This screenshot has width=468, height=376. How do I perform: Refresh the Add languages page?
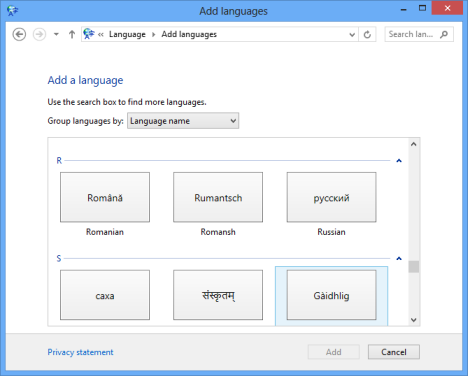click(367, 34)
